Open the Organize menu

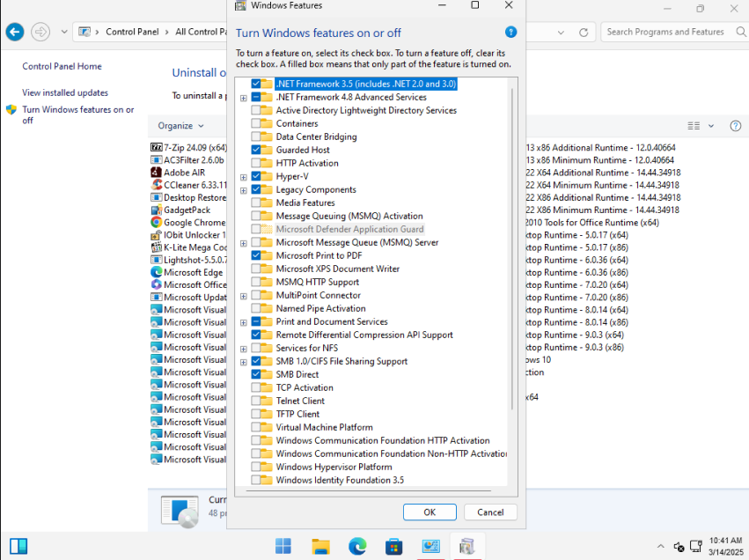click(180, 126)
